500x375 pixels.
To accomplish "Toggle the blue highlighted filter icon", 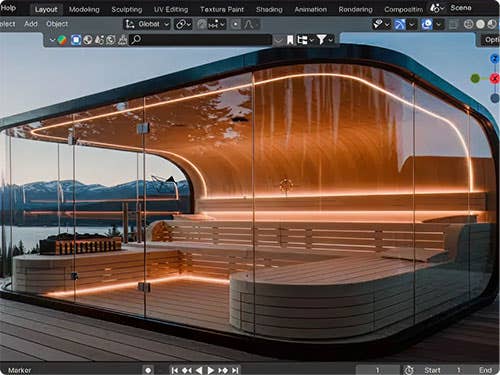I will click(x=76, y=40).
